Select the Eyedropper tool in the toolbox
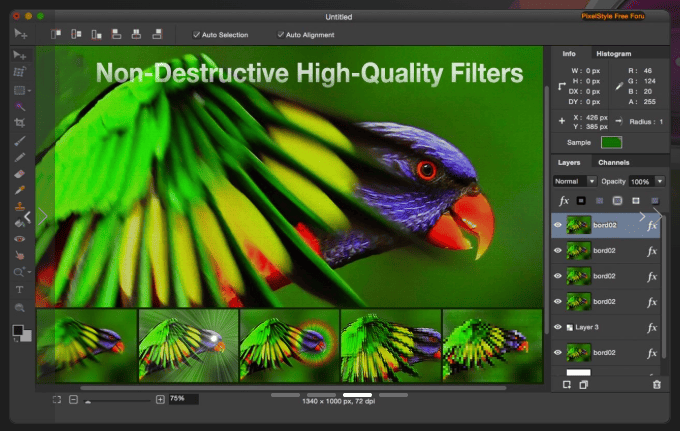The width and height of the screenshot is (680, 431). click(x=20, y=190)
